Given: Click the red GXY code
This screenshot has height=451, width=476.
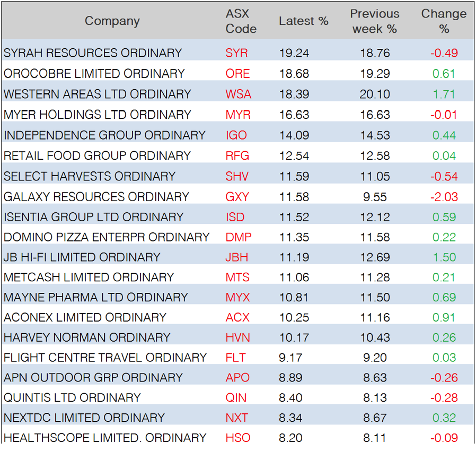Looking at the screenshot, I should click(237, 197).
